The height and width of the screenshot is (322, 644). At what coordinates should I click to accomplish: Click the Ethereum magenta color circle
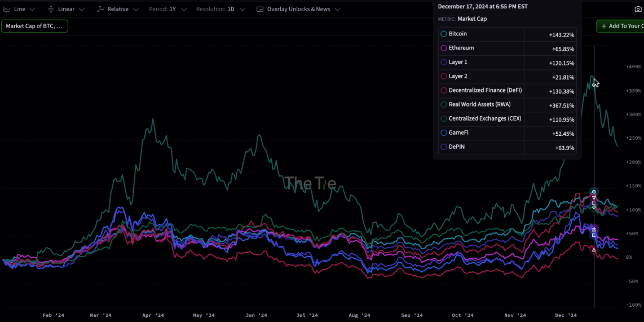click(x=444, y=48)
